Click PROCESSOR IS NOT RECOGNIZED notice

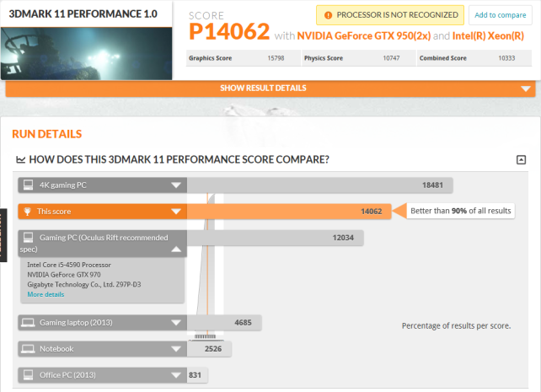tap(390, 15)
